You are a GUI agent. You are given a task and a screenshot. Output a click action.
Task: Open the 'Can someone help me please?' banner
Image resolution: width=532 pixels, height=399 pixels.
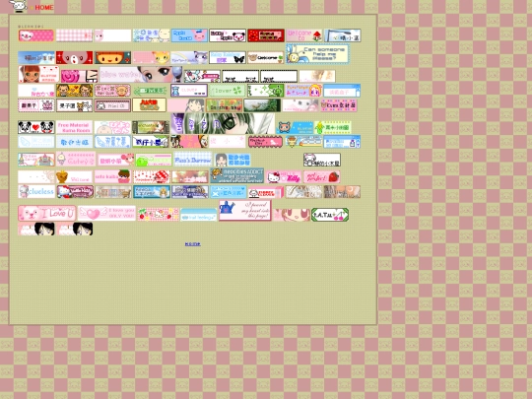[x=317, y=54]
